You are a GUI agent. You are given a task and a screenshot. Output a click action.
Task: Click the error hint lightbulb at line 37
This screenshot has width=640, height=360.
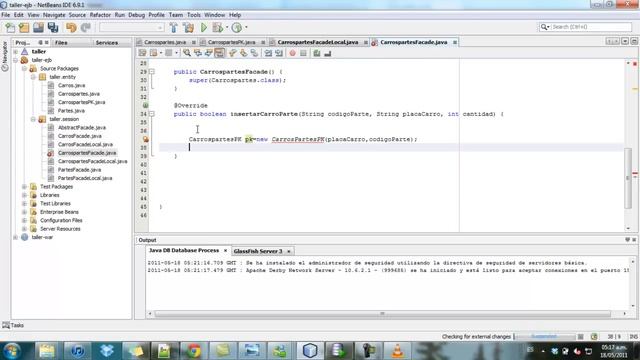tap(145, 139)
